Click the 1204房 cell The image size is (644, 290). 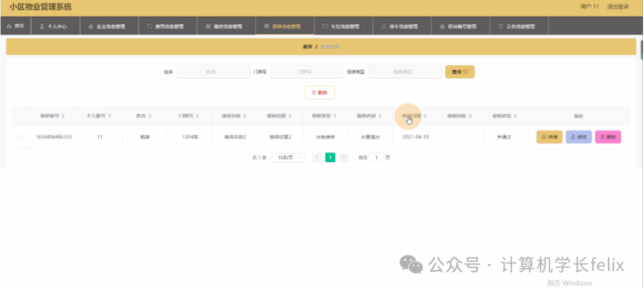[190, 137]
